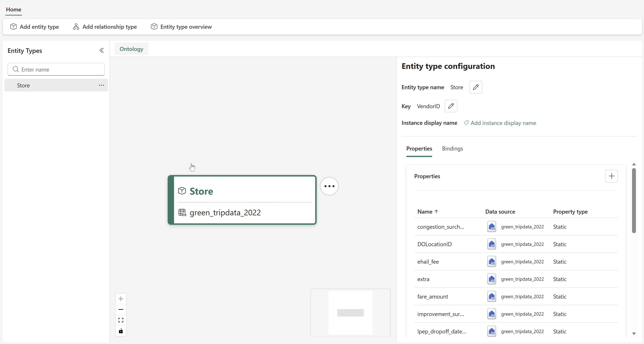The height and width of the screenshot is (344, 644).
Task: Click the properties panel vertical scrollbar
Action: click(633, 200)
